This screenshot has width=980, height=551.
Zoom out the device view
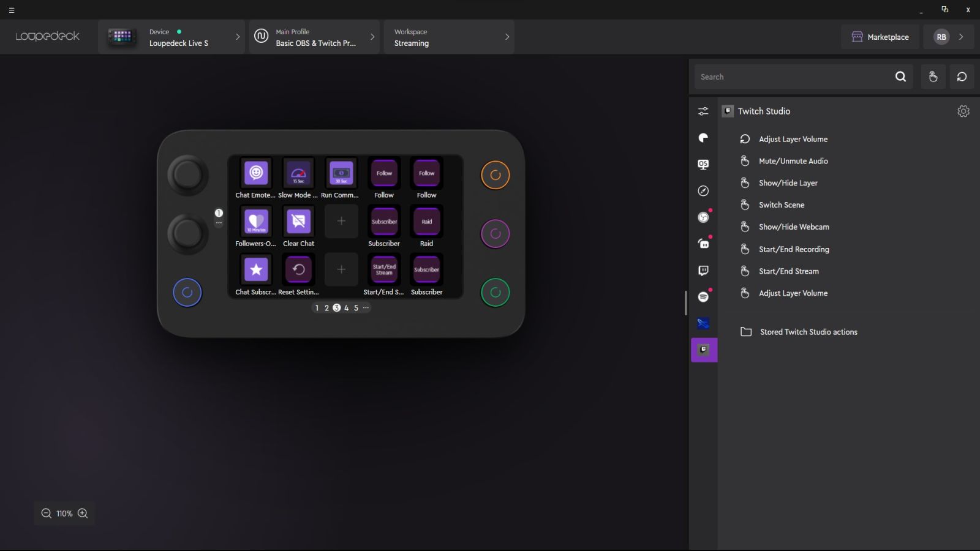46,514
